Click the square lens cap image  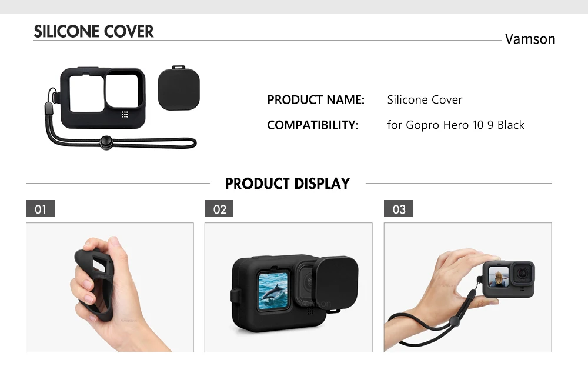pos(179,88)
